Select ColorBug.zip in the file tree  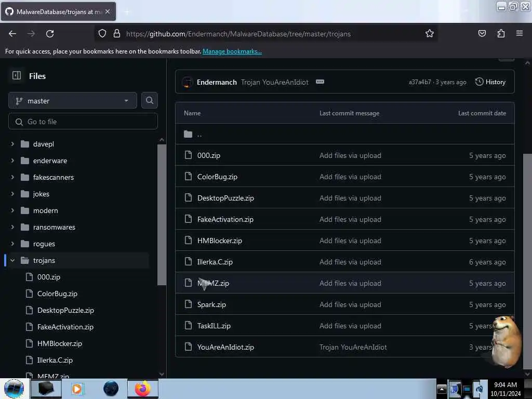pos(57,294)
